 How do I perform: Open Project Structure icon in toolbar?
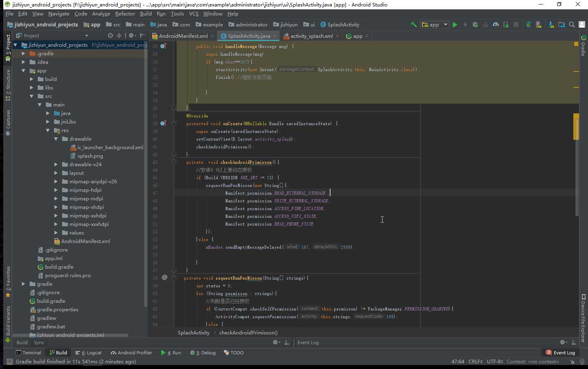click(x=562, y=24)
